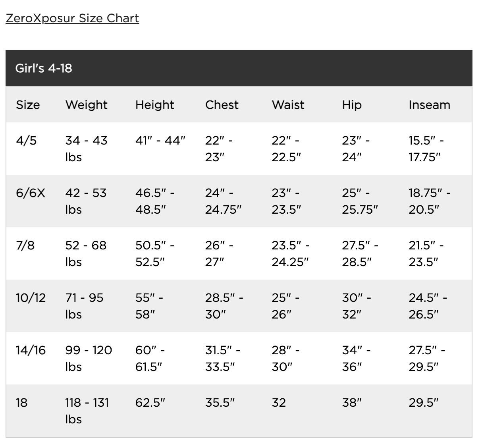This screenshot has height=448, width=482.
Task: Select the 7/8 size row label
Action: 25,245
